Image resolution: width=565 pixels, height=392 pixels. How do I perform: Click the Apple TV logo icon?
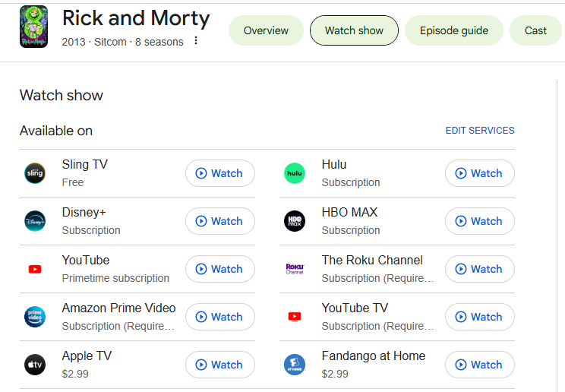[x=35, y=365]
